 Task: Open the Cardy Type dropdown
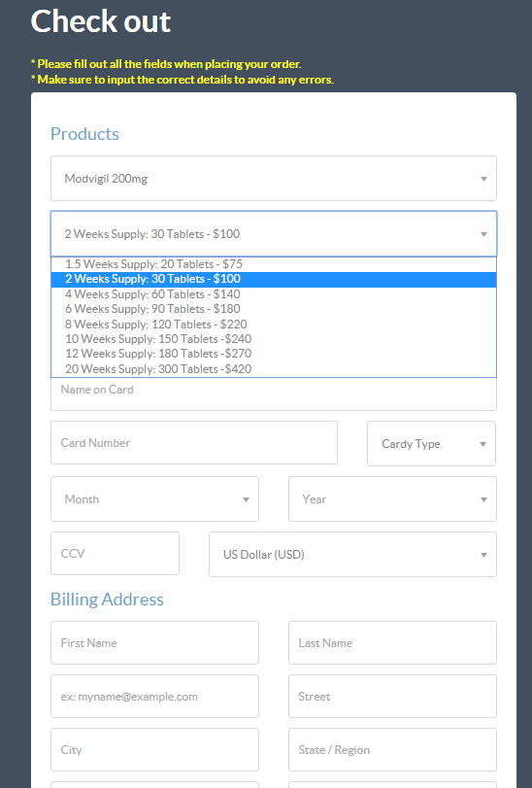click(x=432, y=444)
